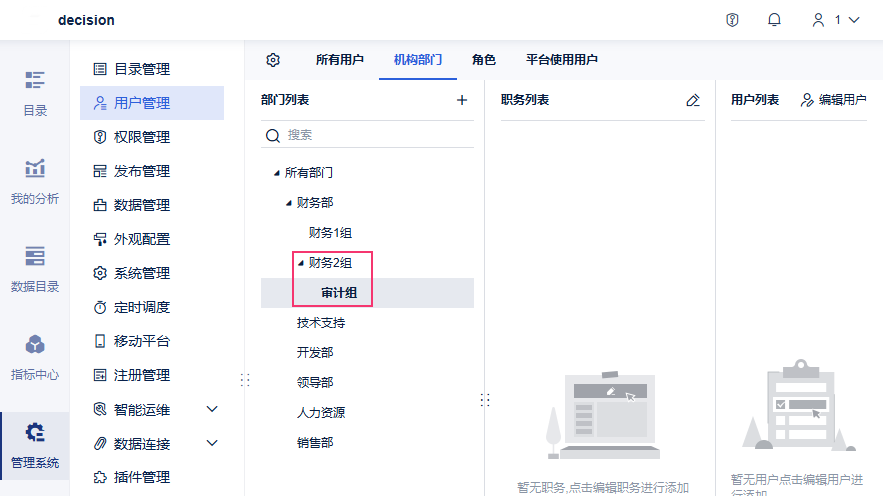883x496 pixels.
Task: Switch to the 角色 tab
Action: pos(484,60)
